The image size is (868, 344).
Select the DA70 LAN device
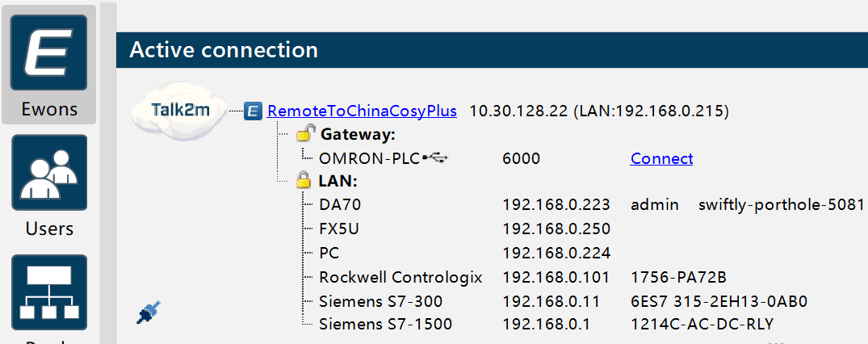tap(340, 205)
